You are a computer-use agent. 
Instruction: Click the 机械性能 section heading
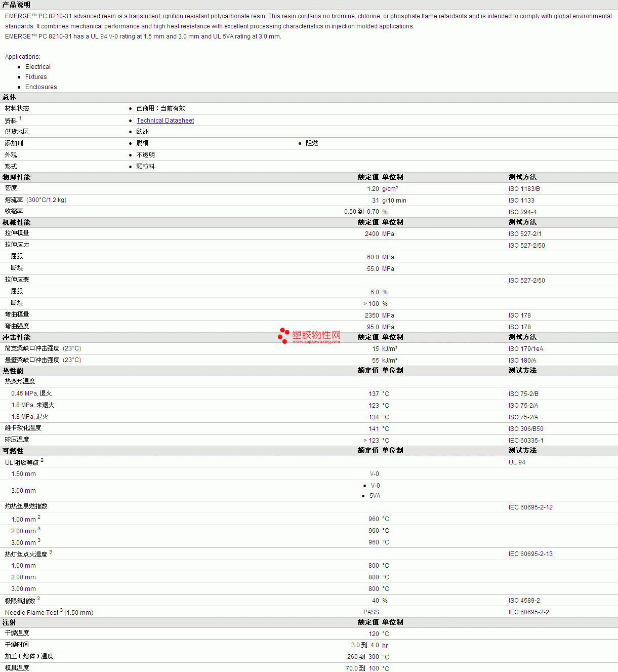(17, 222)
